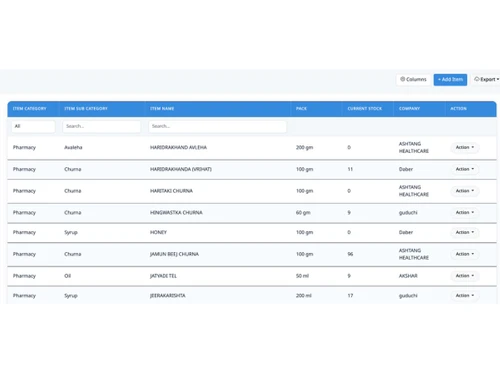Image resolution: width=500 pixels, height=375 pixels.
Task: Click the AKSHAR company cell
Action: click(408, 276)
